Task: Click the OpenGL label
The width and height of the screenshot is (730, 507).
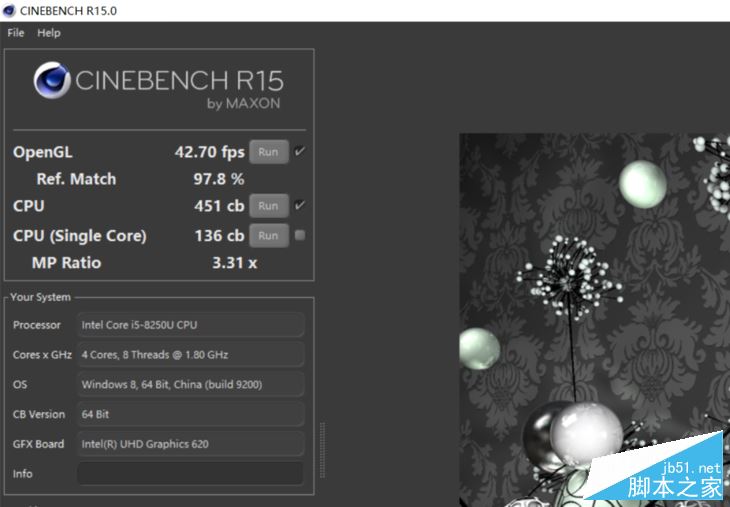Action: [x=43, y=152]
